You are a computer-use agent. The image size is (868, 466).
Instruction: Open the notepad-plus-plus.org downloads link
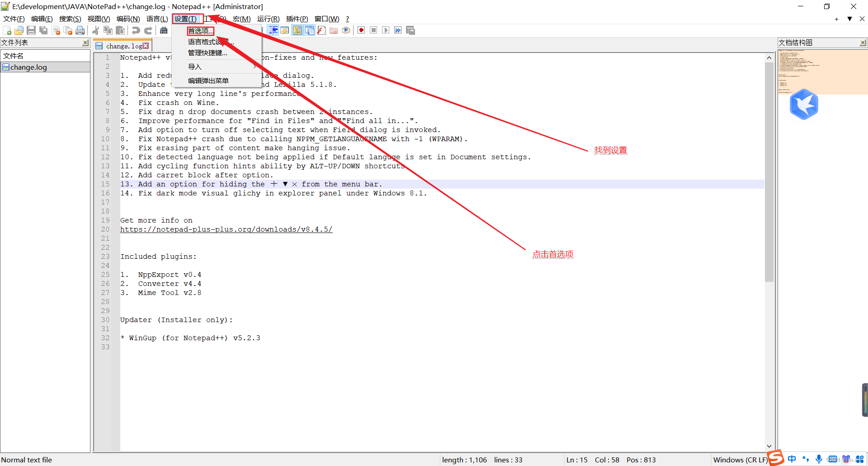coord(226,229)
